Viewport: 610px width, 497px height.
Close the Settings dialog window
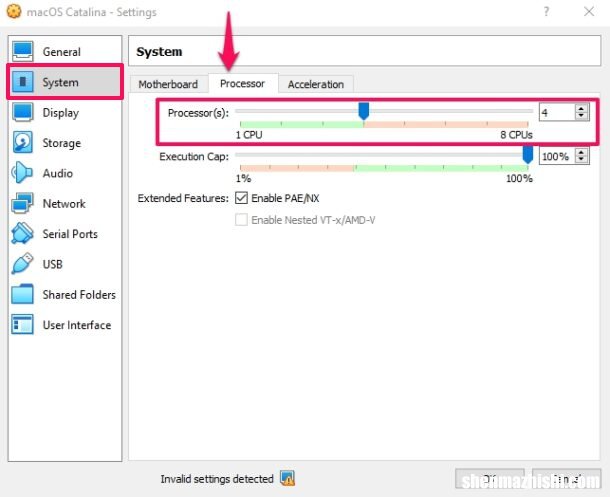click(589, 12)
